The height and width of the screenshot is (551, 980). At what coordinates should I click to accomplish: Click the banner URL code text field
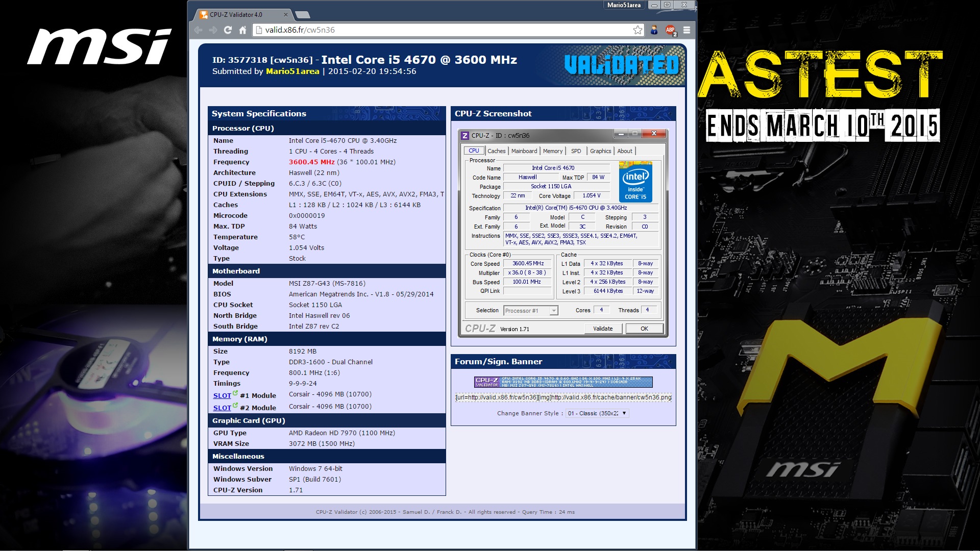[563, 397]
